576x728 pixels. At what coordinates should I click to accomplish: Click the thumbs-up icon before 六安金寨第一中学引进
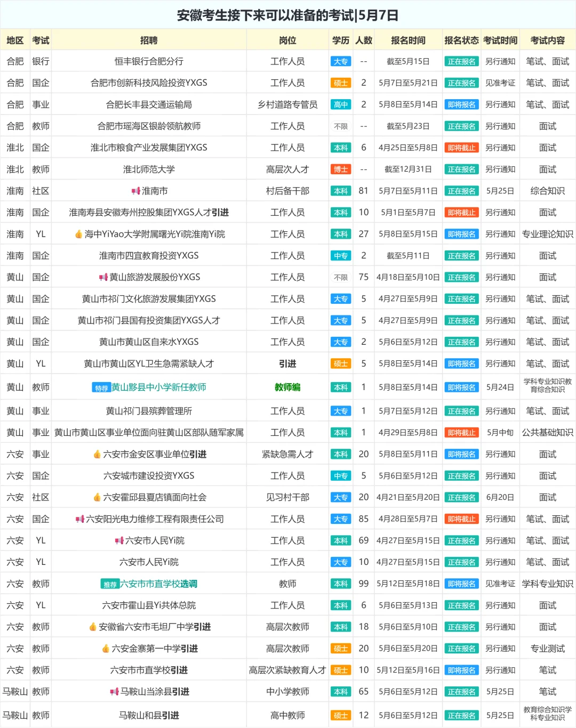tap(106, 649)
